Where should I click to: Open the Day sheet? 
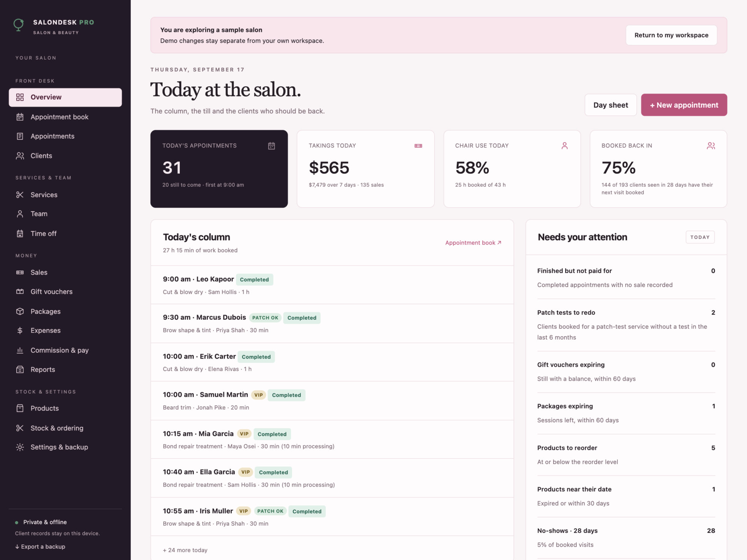610,105
